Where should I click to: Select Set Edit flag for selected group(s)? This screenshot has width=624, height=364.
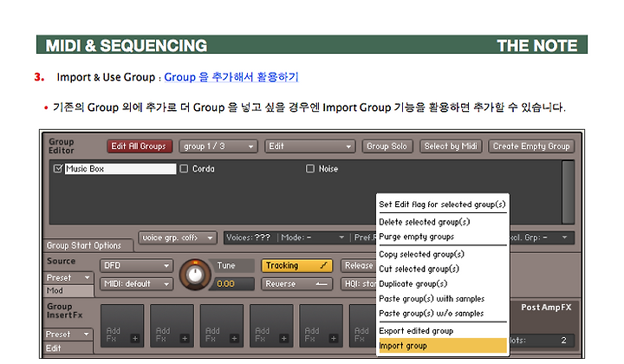point(442,205)
